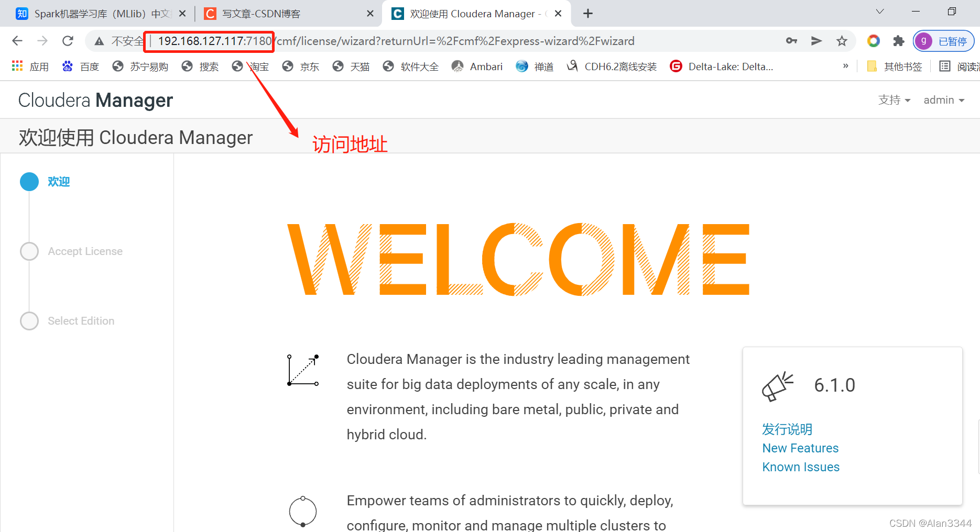
Task: Click the WELCOME banner graphic
Action: (x=519, y=259)
